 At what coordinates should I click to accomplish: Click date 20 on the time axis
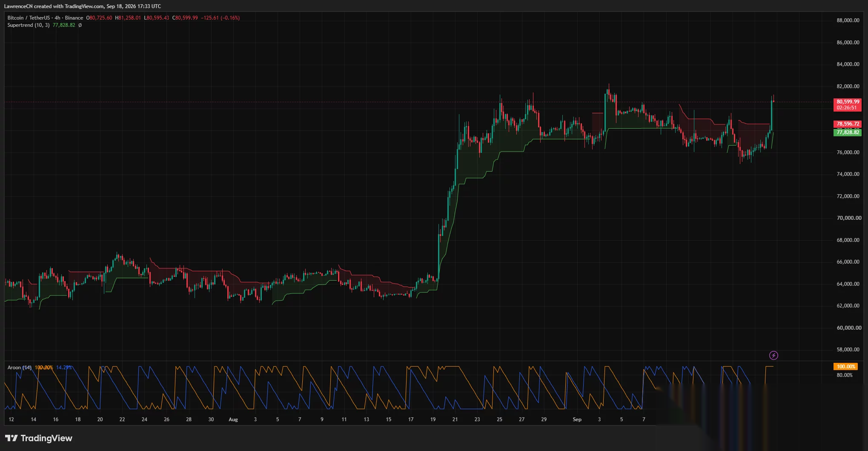100,419
